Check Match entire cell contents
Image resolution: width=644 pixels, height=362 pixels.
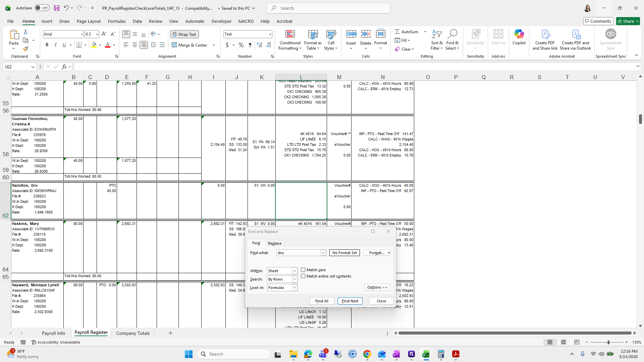tap(303, 276)
